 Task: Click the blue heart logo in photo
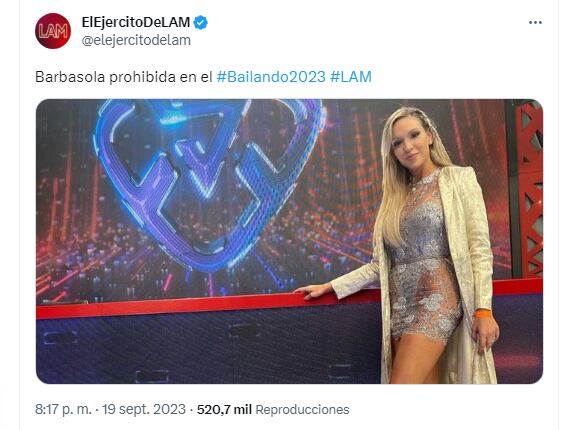207,181
